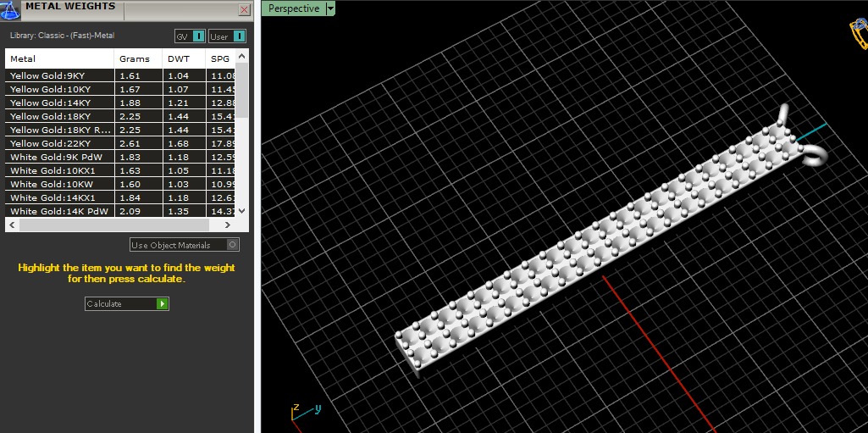Image resolution: width=868 pixels, height=433 pixels.
Task: Click the Metal Weights panel logo icon
Action: point(9,9)
